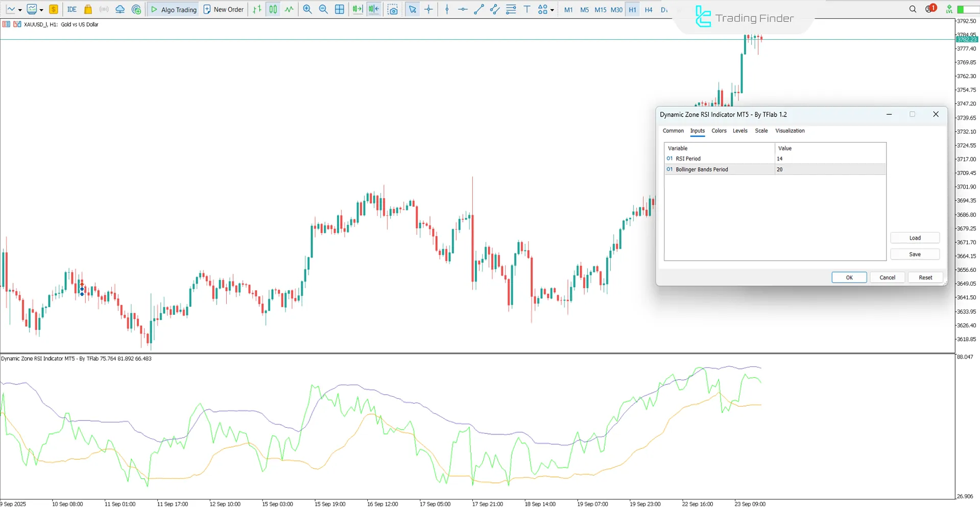Toggle Algo Trading off

[173, 9]
